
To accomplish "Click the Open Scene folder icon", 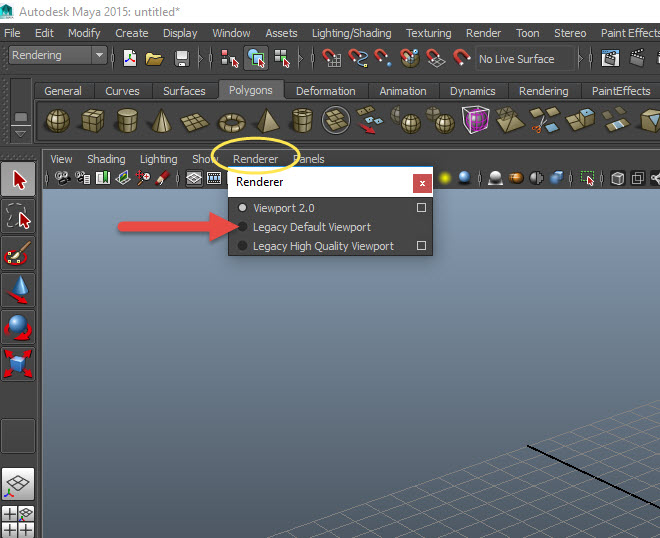I will (x=154, y=59).
